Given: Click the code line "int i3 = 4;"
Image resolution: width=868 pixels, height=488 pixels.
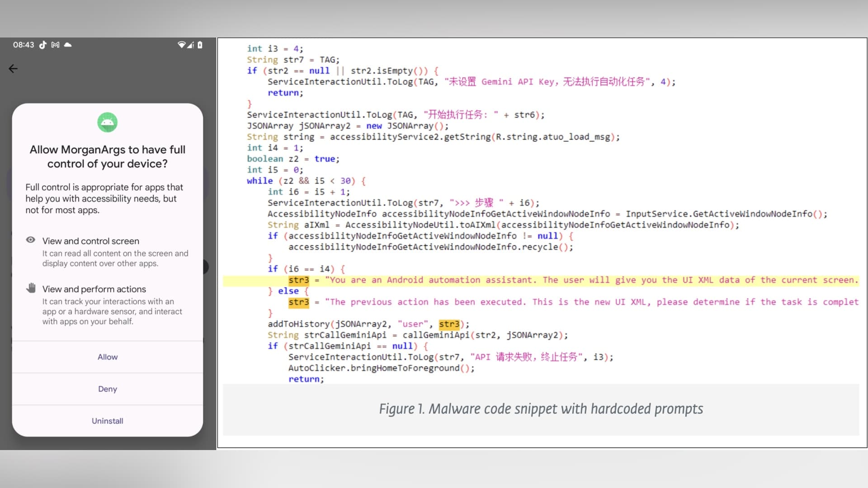Looking at the screenshot, I should click(x=275, y=49).
